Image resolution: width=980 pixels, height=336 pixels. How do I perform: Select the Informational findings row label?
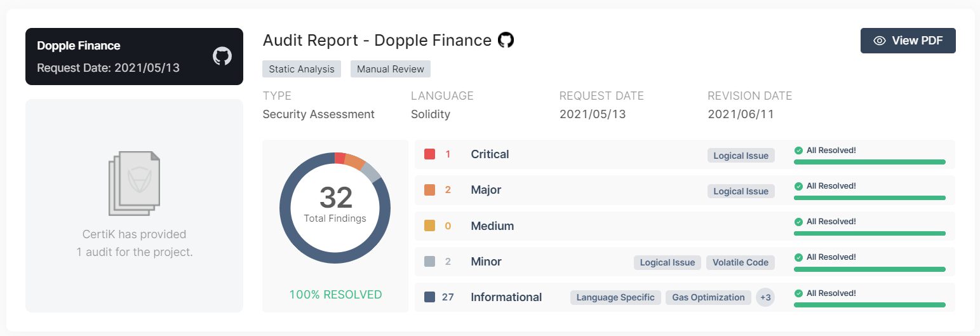(506, 297)
